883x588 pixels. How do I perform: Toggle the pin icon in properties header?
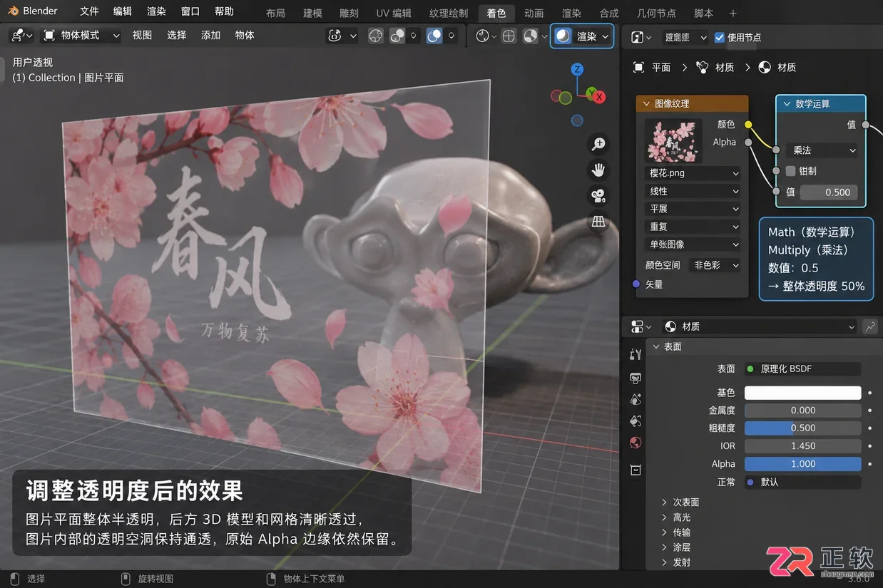870,326
